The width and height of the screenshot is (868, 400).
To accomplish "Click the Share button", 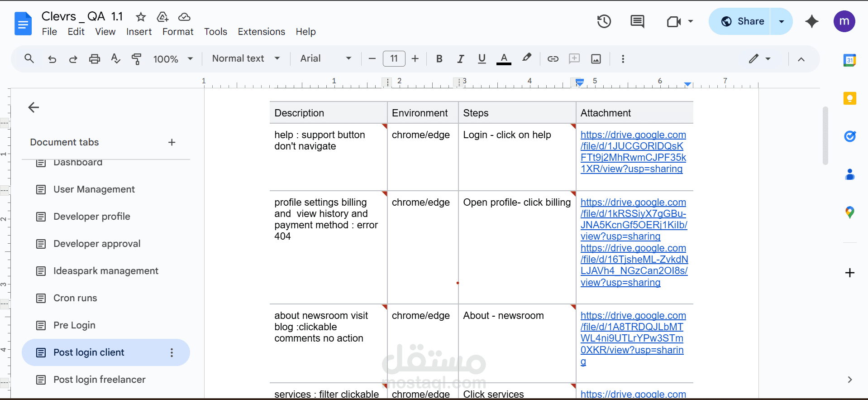I will (739, 21).
